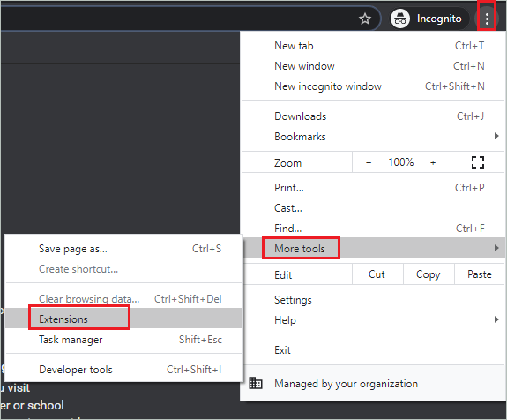Click the address bar field
This screenshot has width=507, height=420.
(x=190, y=19)
